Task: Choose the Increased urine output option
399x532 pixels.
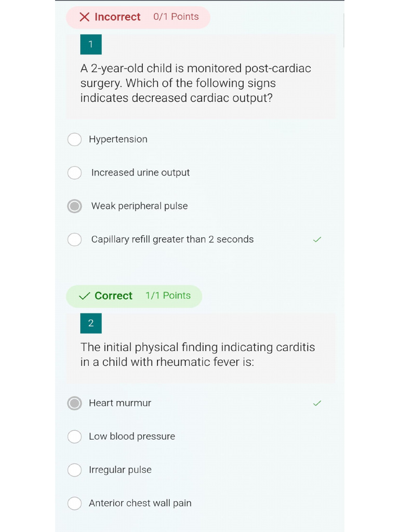Action: click(x=75, y=173)
